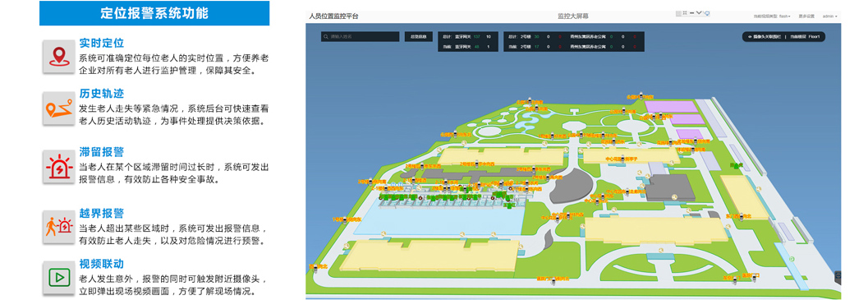Screen dimensions: 868x300
Task: Click the name search input field
Action: click(x=360, y=37)
